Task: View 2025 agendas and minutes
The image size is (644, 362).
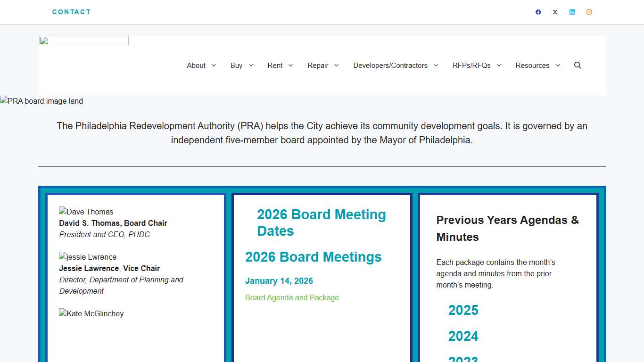Action: coord(463,310)
